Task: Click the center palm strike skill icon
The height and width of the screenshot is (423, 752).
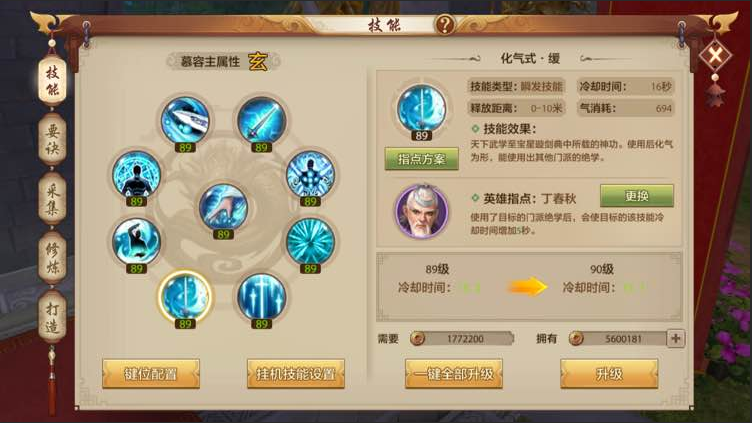Action: click(223, 207)
